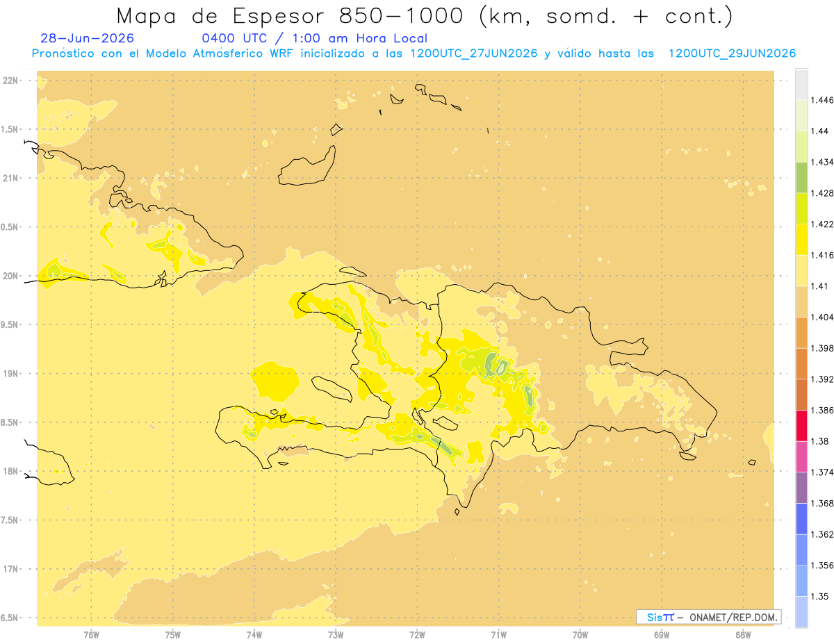Click the '21N' latitude axis label

click(12, 178)
